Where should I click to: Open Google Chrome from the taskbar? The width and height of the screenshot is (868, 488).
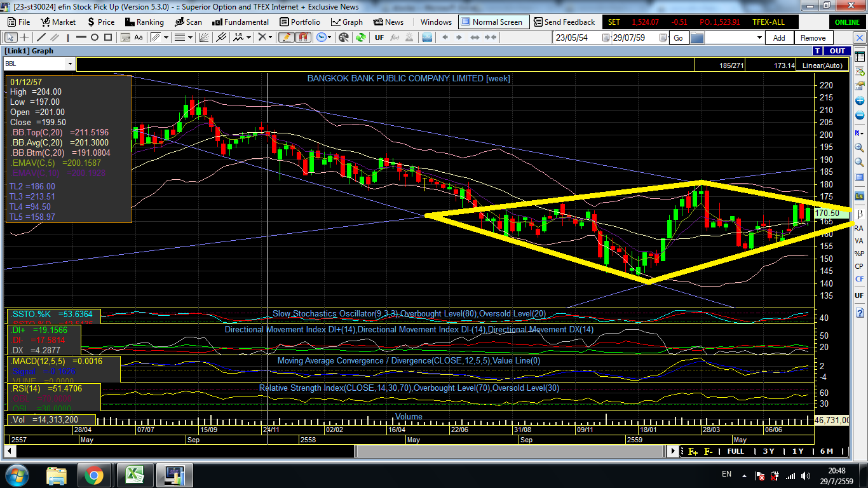tap(94, 475)
